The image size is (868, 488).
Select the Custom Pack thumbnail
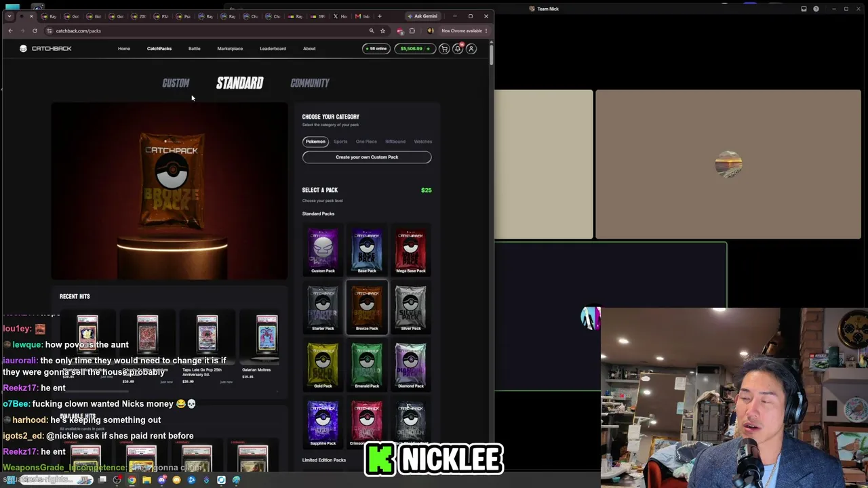click(323, 251)
